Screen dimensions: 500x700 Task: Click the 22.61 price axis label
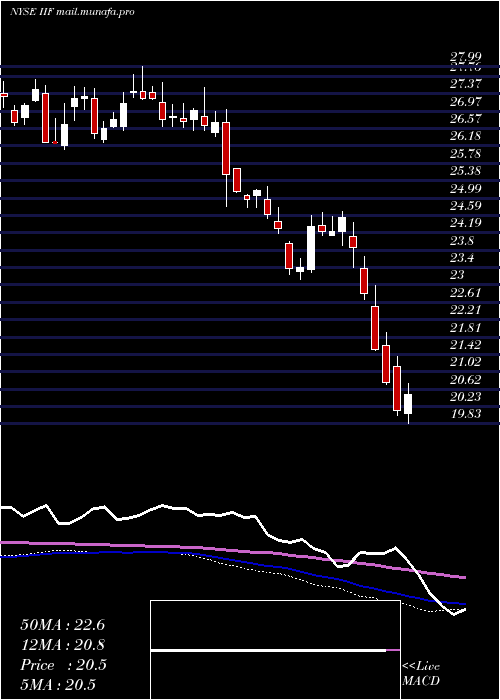(466, 293)
